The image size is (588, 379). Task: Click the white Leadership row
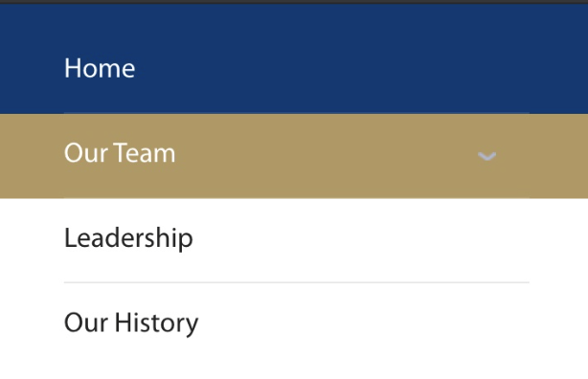pos(294,240)
